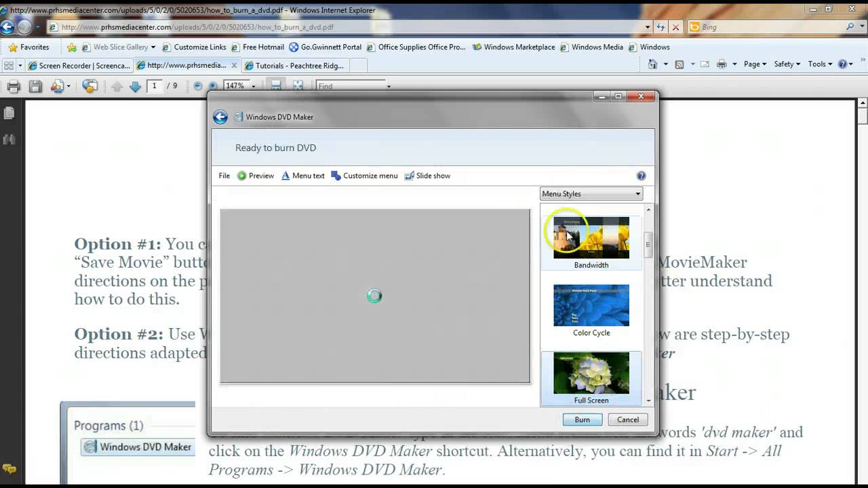Viewport: 868px width, 488px height.
Task: Select the Bandwidth menu style thumbnail
Action: coord(591,238)
